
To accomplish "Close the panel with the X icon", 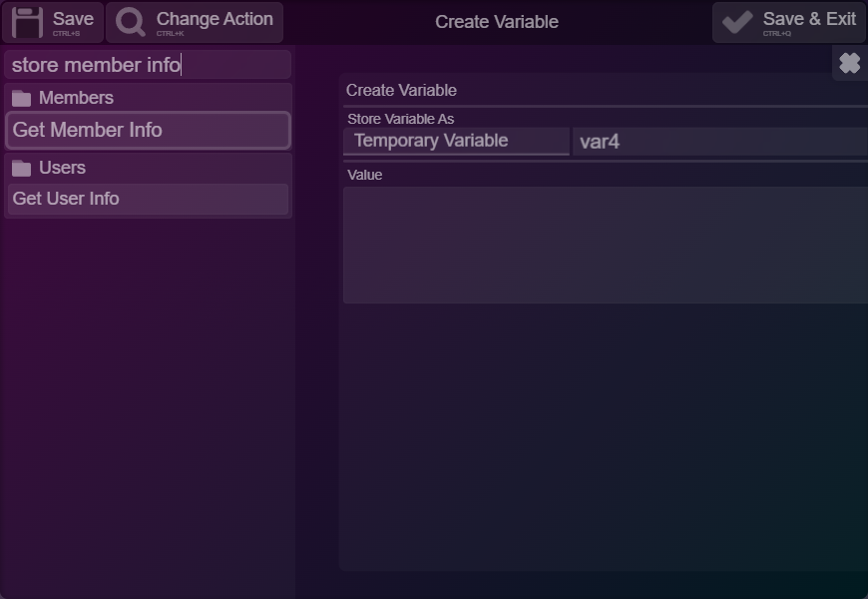I will (x=850, y=63).
